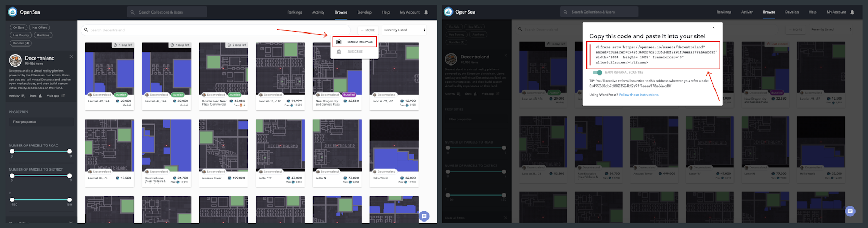Viewport: 868px width, 228px height.
Task: Toggle the Earn Referral Bounties switch
Action: tap(597, 73)
